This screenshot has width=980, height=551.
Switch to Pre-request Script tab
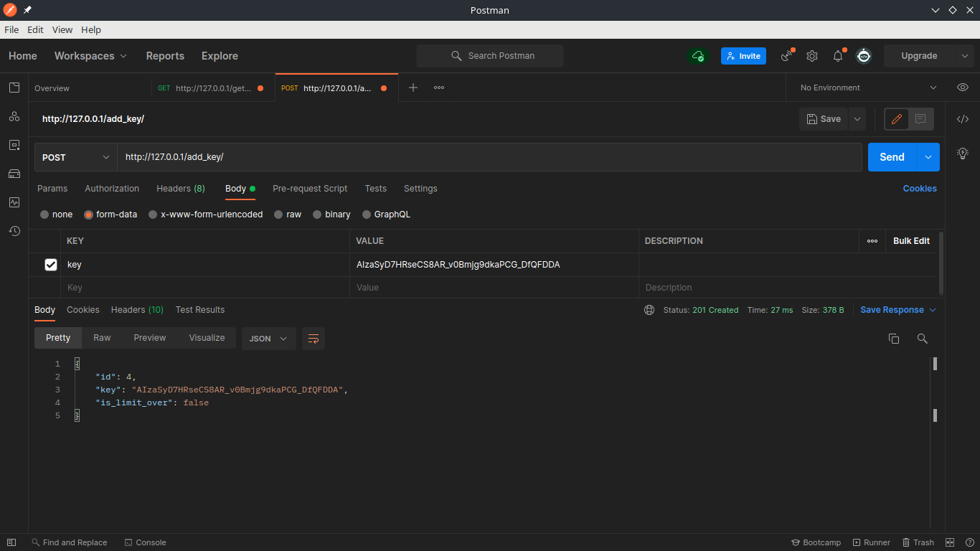(310, 189)
